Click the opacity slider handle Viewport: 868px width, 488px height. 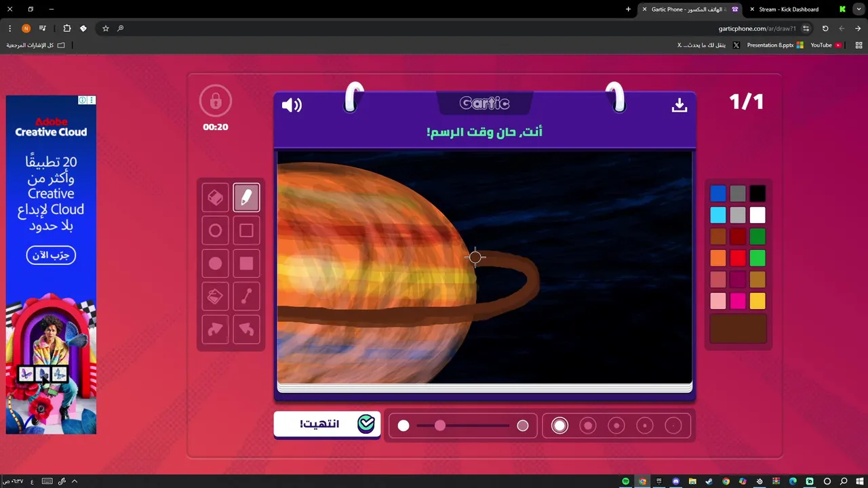pyautogui.click(x=440, y=426)
